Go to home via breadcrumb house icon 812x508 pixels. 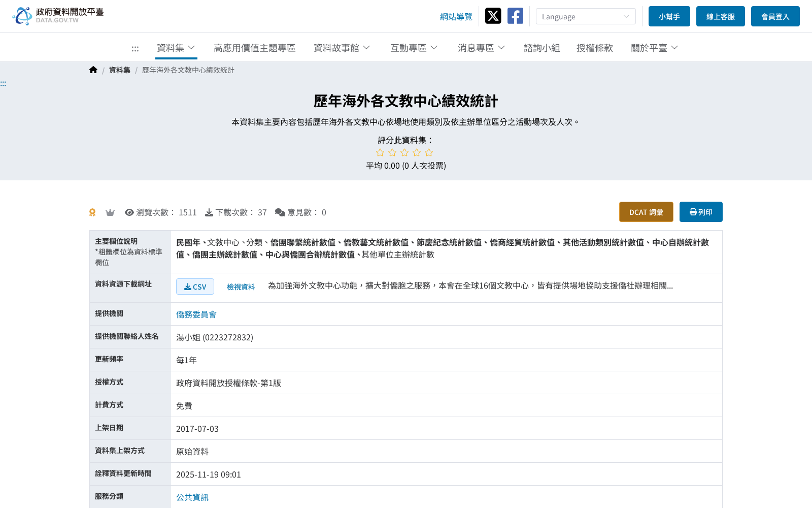coord(93,70)
